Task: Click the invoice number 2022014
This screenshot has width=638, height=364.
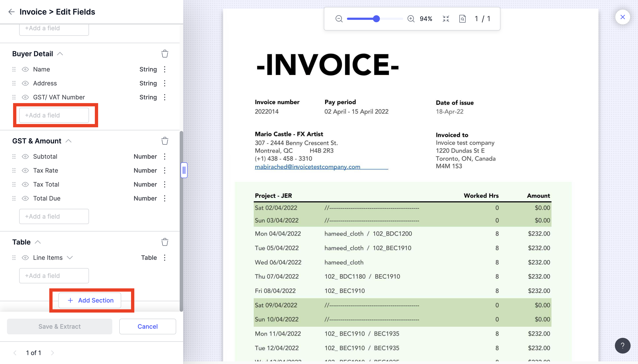Action: click(267, 112)
